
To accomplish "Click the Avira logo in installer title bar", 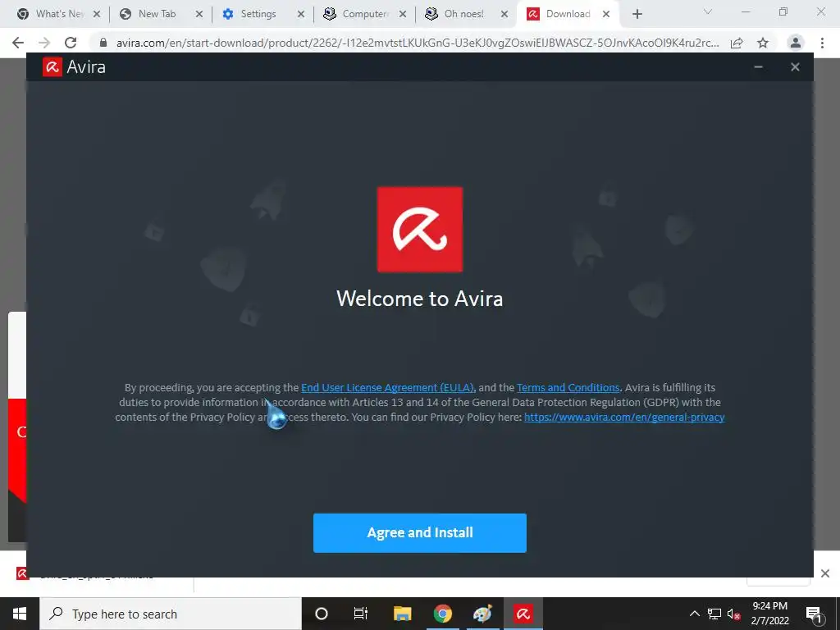I will click(52, 67).
